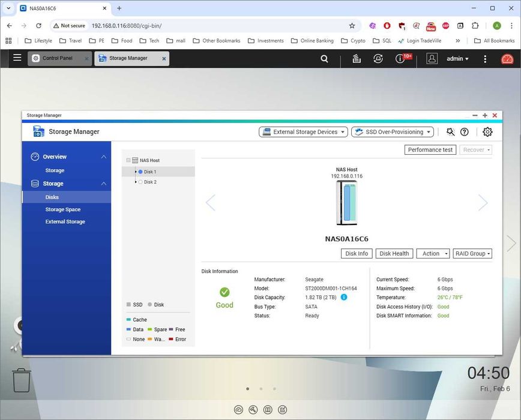This screenshot has height=420, width=521.
Task: Open Storage Manager global settings gear
Action: coord(487,132)
